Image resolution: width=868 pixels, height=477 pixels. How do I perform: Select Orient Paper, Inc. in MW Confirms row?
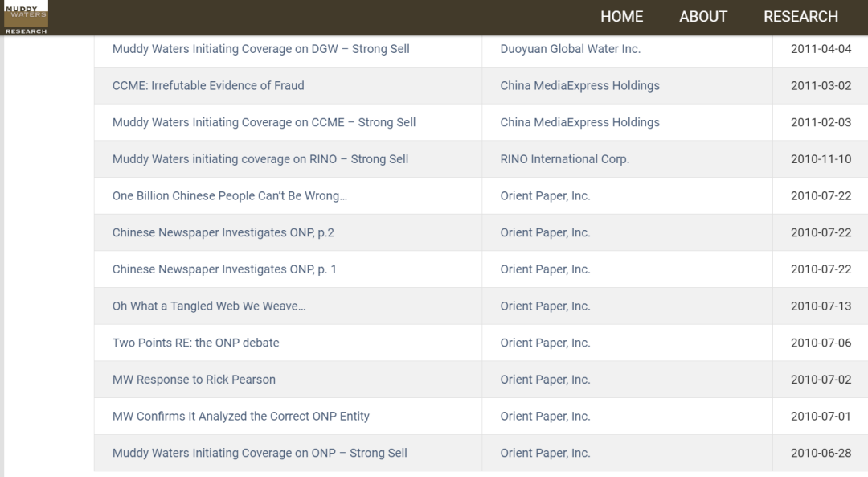tap(545, 416)
